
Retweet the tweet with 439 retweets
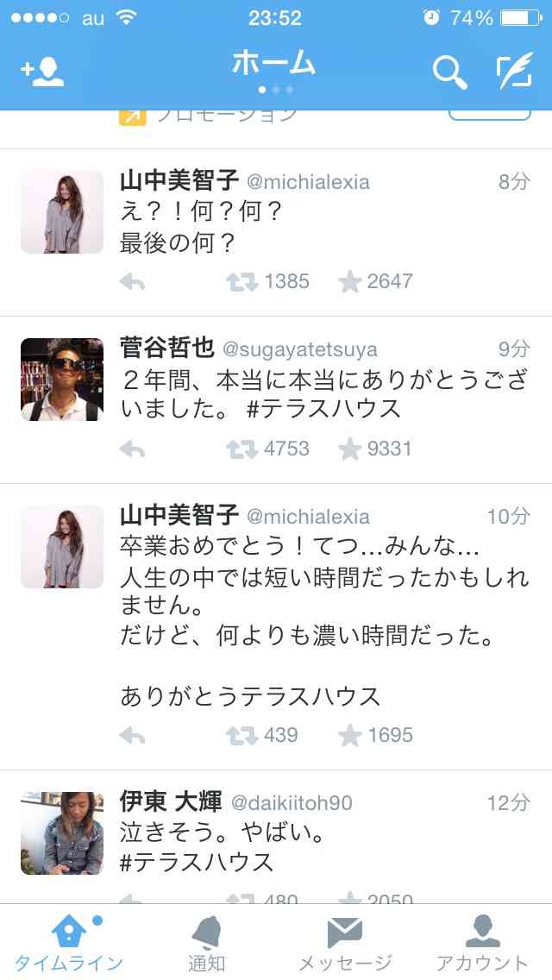click(x=241, y=736)
